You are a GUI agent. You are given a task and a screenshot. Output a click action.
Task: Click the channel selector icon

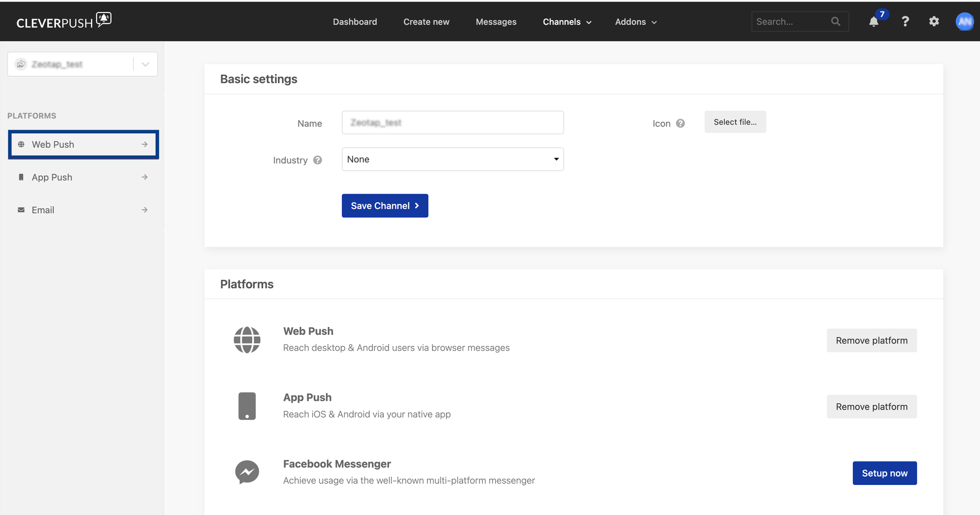click(21, 64)
